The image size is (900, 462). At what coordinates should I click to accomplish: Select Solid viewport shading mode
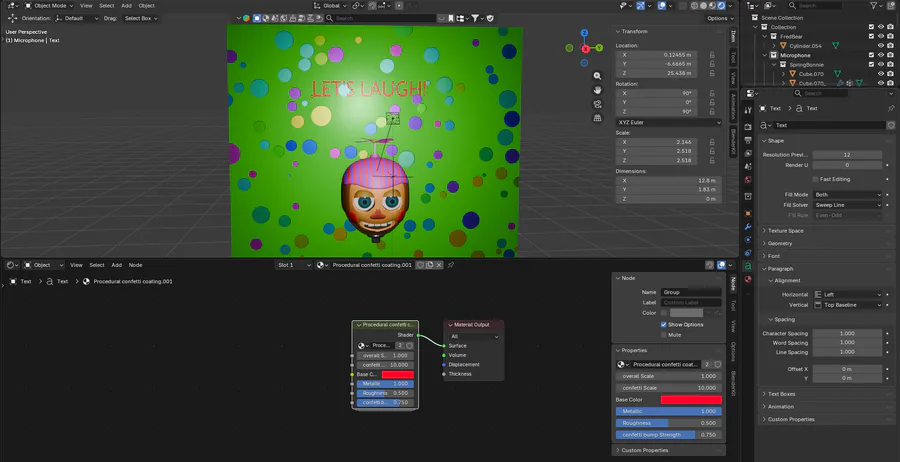pos(703,6)
